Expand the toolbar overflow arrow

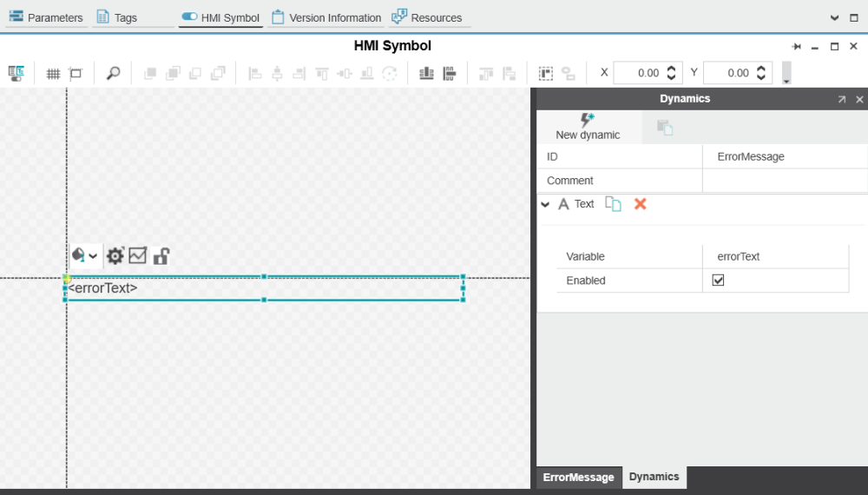click(x=786, y=73)
